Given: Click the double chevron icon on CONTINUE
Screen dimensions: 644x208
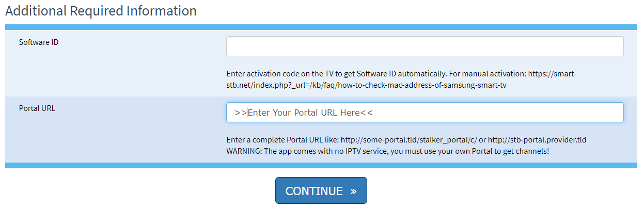Looking at the screenshot, I should pyautogui.click(x=354, y=191).
